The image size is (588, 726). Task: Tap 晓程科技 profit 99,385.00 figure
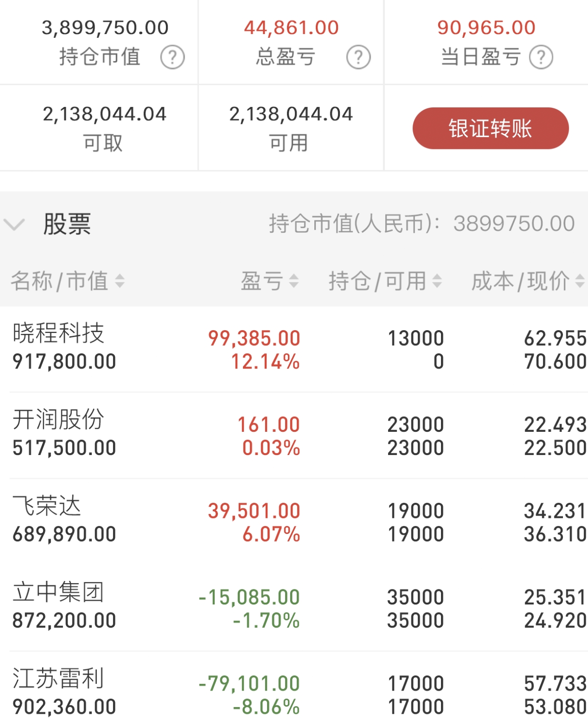coord(254,338)
